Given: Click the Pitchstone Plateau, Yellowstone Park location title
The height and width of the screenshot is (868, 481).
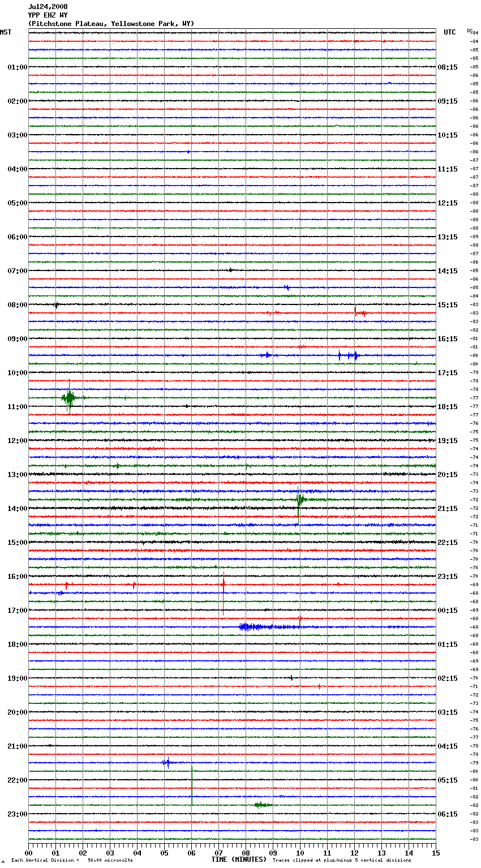Looking at the screenshot, I should 111,24.
